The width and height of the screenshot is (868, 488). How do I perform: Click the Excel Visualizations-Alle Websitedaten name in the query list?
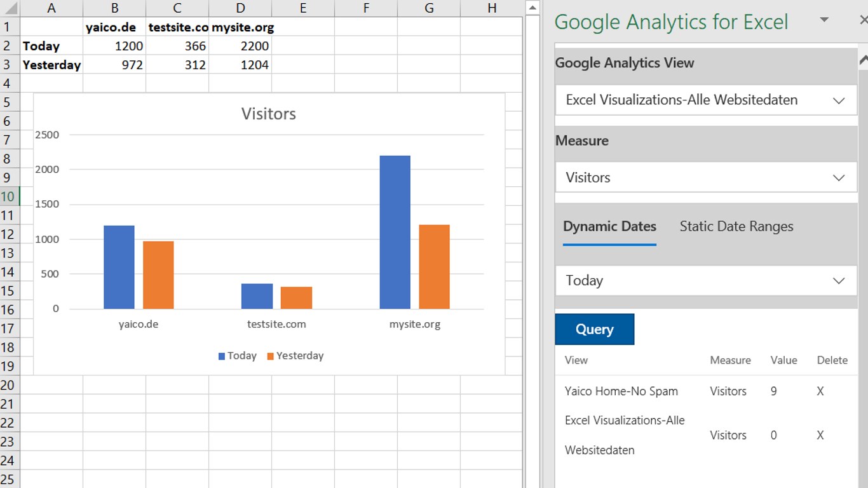coord(625,435)
